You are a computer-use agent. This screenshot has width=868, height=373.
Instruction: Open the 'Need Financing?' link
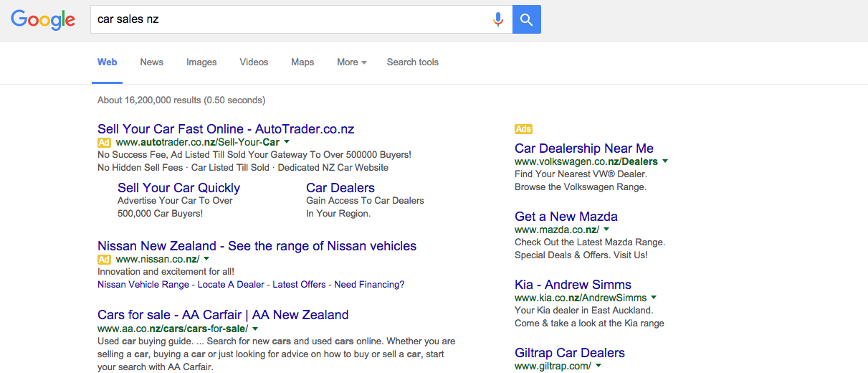[x=369, y=285]
